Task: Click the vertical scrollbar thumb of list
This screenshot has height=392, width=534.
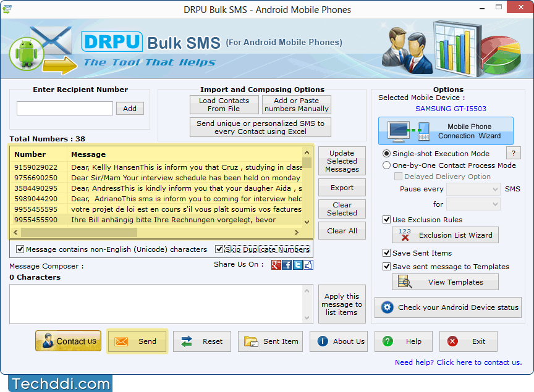Action: coord(307,162)
